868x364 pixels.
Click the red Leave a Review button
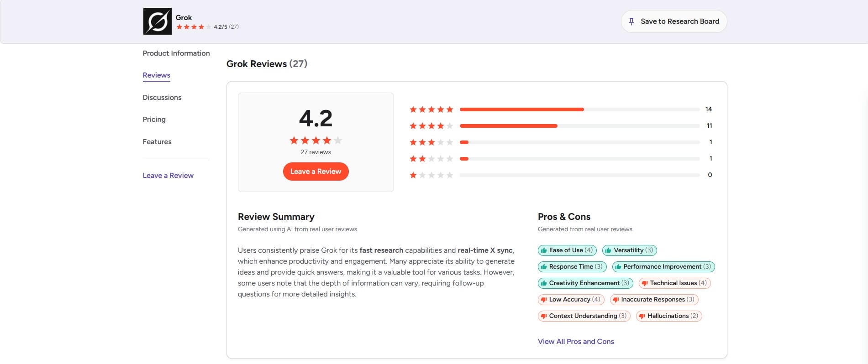click(x=316, y=172)
